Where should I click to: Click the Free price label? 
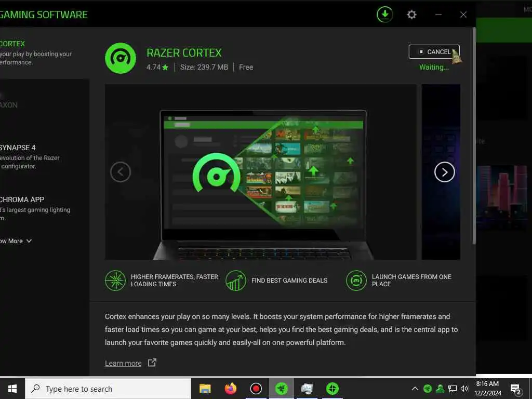click(246, 67)
